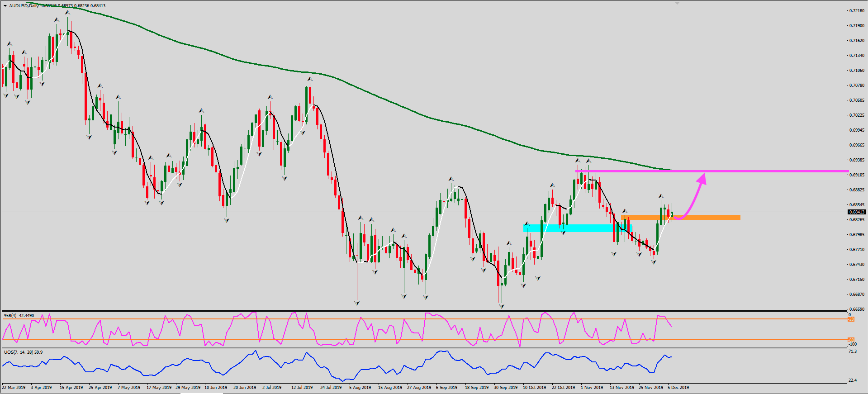Click the 22 Mar 2019 date label
Screen dimensions: 868x394
(x=14, y=388)
